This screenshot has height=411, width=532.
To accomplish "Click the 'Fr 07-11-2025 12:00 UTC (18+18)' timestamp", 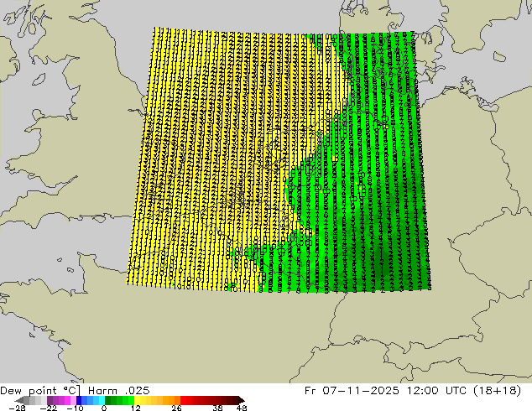I will [413, 391].
